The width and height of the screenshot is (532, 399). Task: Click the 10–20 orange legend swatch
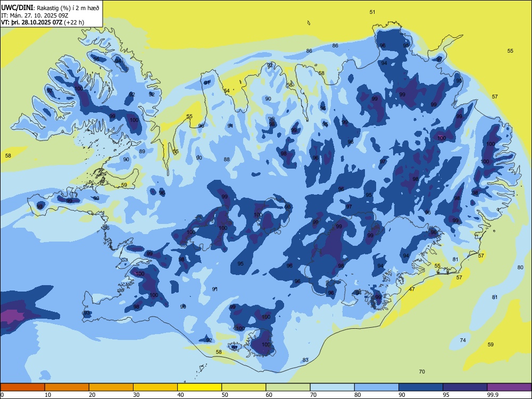point(67,387)
